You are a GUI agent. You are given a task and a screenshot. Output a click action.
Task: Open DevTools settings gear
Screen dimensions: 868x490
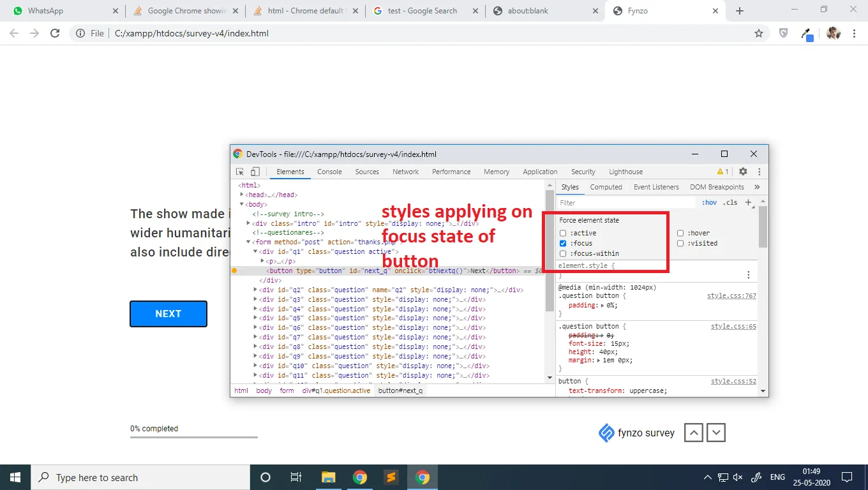tap(743, 172)
